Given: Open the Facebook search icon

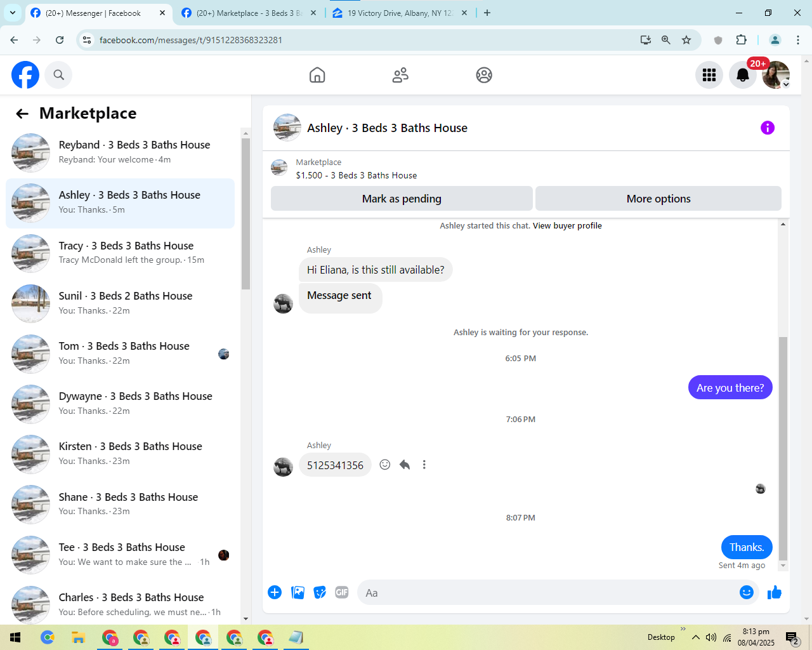Looking at the screenshot, I should 58,75.
